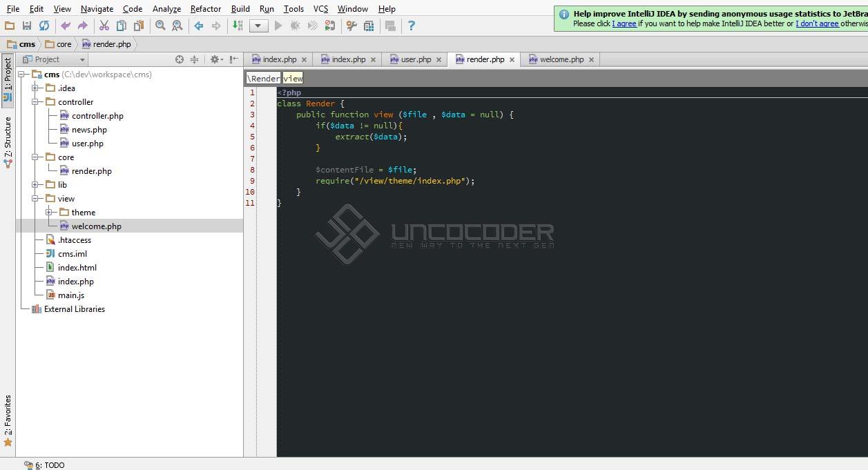The width and height of the screenshot is (868, 470).
Task: Toggle the 1: Project side tool tab
Action: tap(8, 81)
